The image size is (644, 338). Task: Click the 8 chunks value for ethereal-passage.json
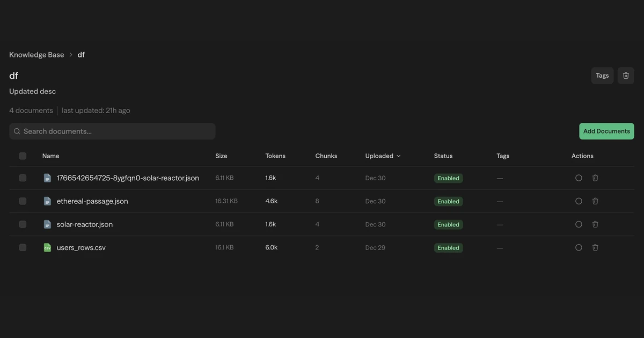(317, 201)
